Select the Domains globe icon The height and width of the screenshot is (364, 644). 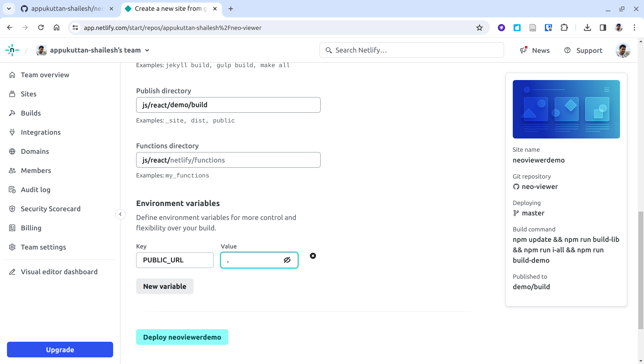(12, 151)
